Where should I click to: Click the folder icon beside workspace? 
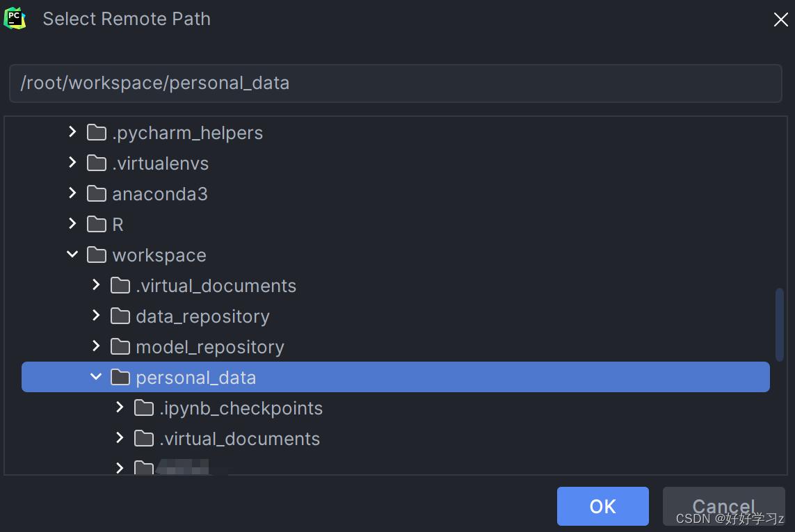tap(96, 255)
